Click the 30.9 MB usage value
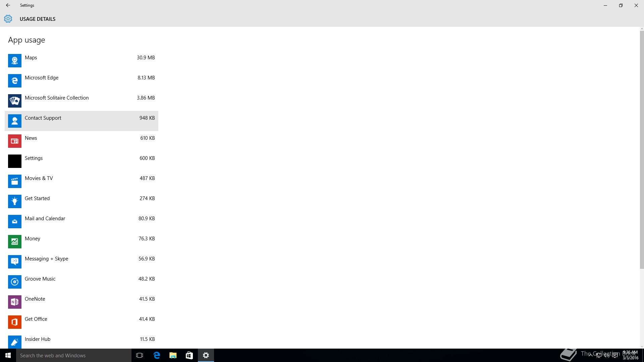Viewport: 644px width, 362px height. click(146, 58)
